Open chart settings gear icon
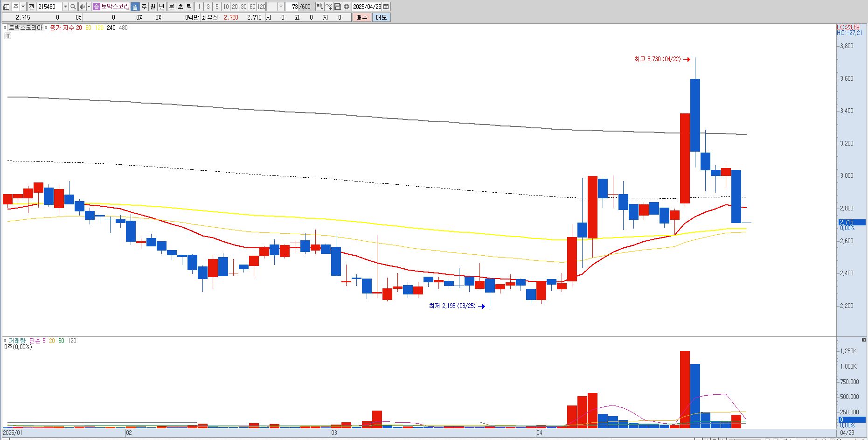868x440 pixels. click(x=347, y=7)
